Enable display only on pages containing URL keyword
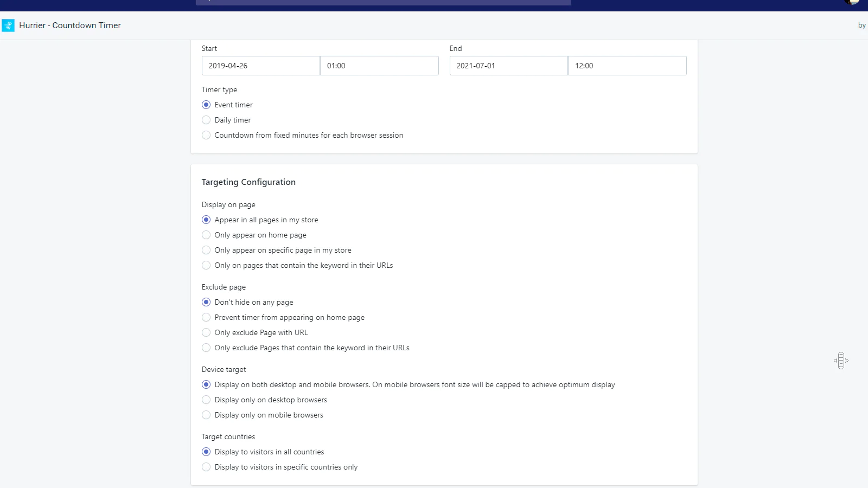Screen dimensions: 868x488 pyautogui.click(x=206, y=265)
